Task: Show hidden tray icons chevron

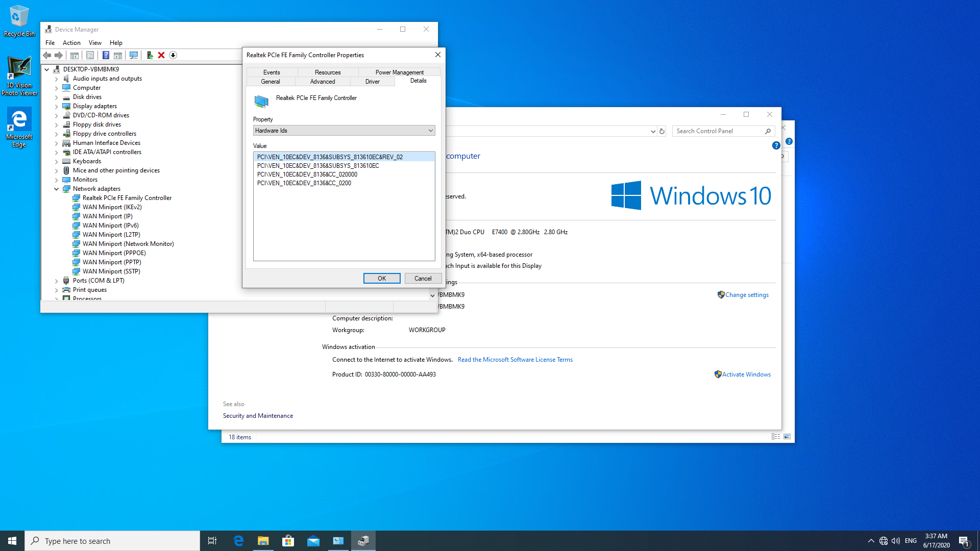Action: pyautogui.click(x=871, y=541)
